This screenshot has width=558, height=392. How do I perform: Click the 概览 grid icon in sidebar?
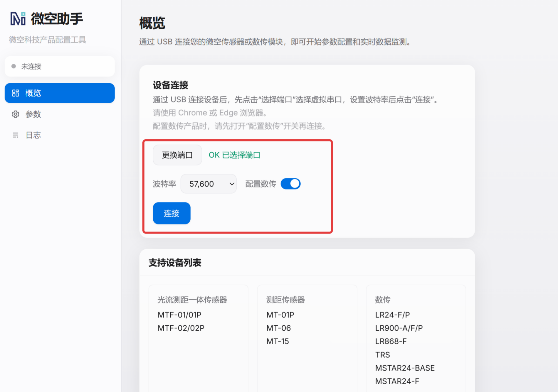pyautogui.click(x=16, y=93)
